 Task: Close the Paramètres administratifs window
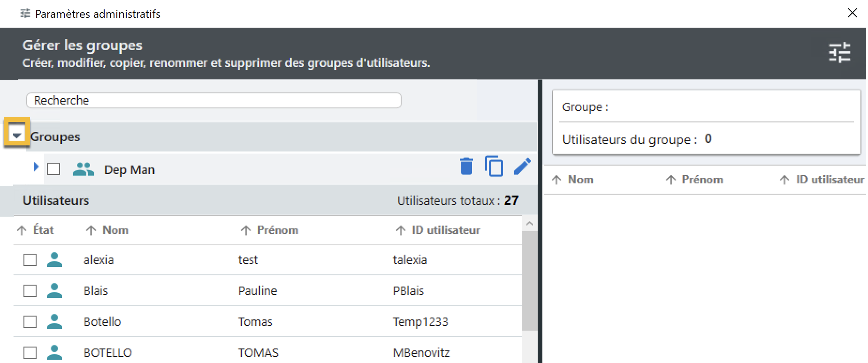pyautogui.click(x=852, y=13)
